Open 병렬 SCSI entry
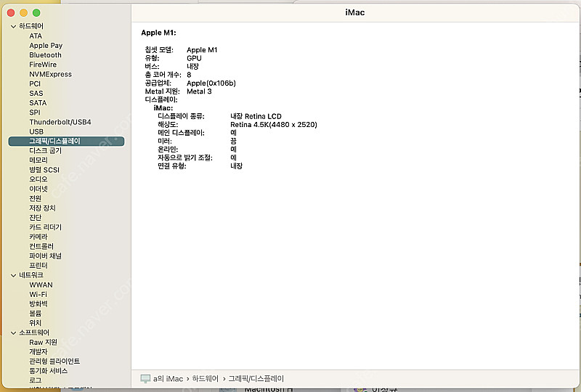The image size is (581, 392). coord(44,170)
